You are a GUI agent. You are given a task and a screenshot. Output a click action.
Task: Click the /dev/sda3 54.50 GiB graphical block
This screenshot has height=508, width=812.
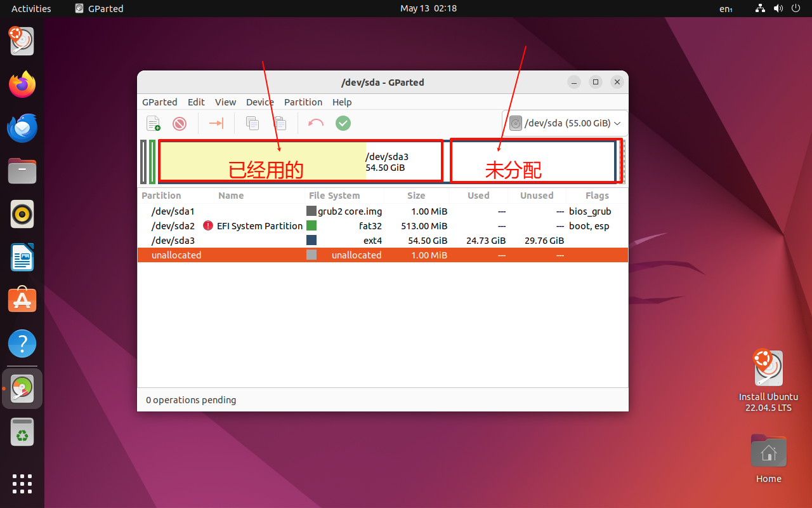point(386,162)
